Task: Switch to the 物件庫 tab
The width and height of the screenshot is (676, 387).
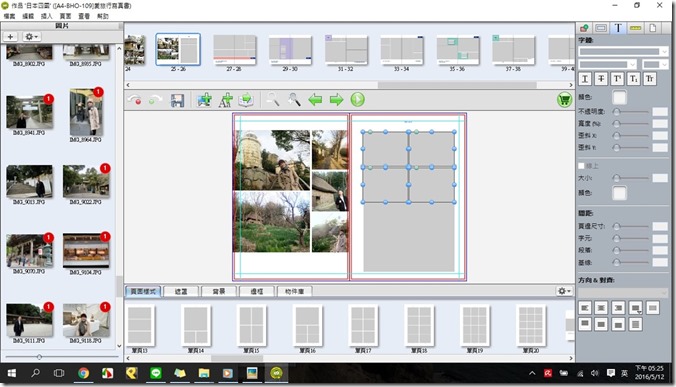Action: [295, 291]
